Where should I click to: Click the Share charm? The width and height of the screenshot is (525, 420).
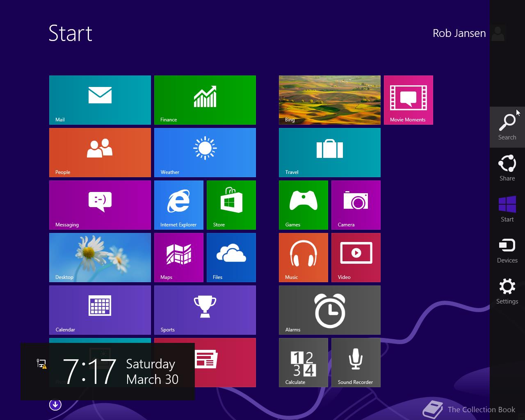(x=507, y=168)
